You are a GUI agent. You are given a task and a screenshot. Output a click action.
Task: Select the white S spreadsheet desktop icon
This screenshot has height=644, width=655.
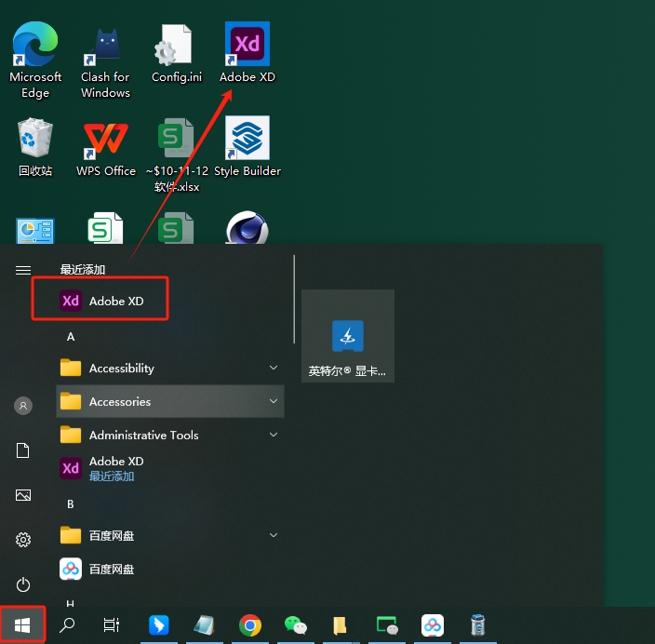tap(106, 228)
